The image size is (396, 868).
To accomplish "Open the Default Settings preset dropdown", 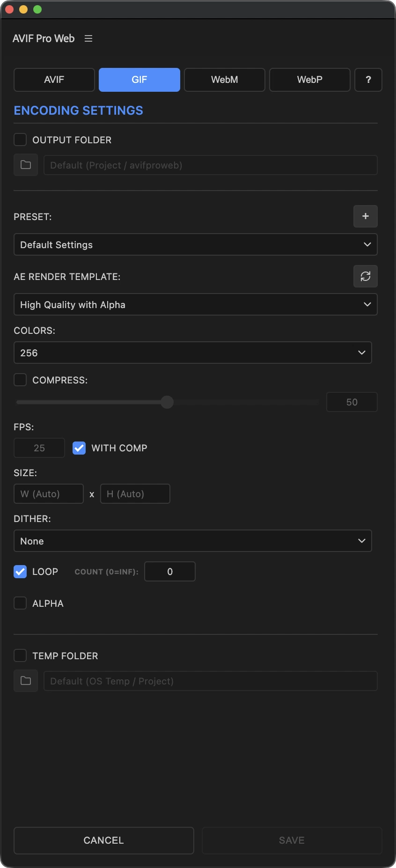I will (x=196, y=244).
